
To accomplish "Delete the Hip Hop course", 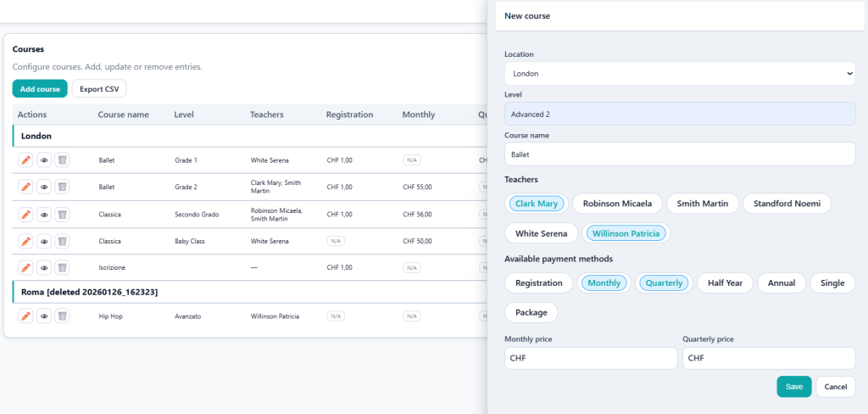I will coord(62,316).
